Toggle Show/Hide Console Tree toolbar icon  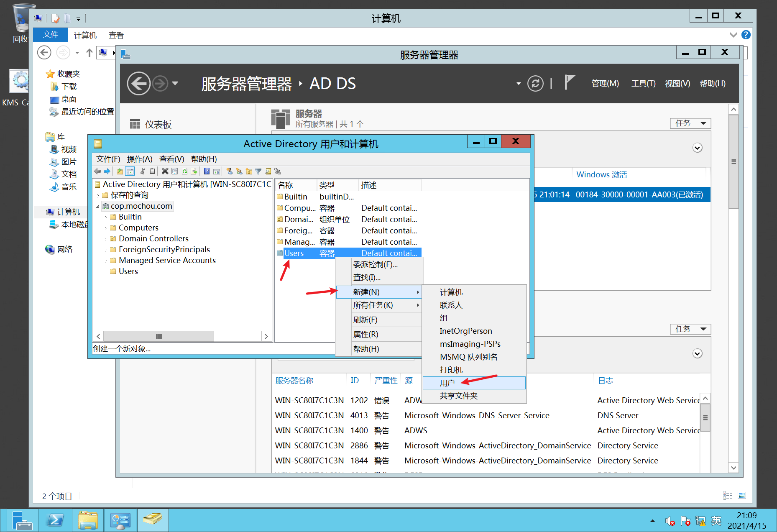click(130, 171)
